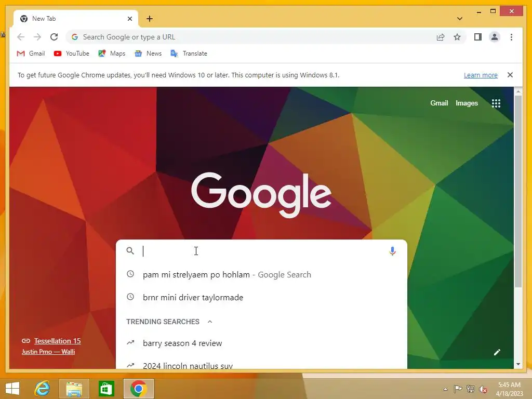Start voice search with microphone icon
532x399 pixels.
[x=393, y=251]
